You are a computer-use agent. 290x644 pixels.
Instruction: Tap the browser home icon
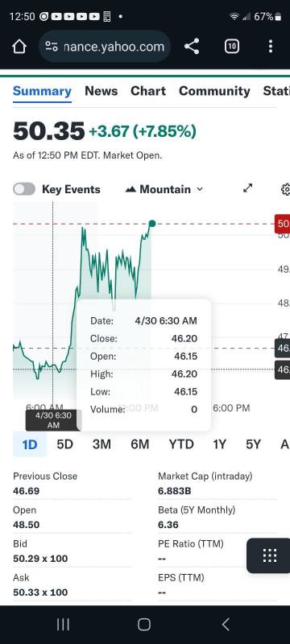pyautogui.click(x=19, y=47)
